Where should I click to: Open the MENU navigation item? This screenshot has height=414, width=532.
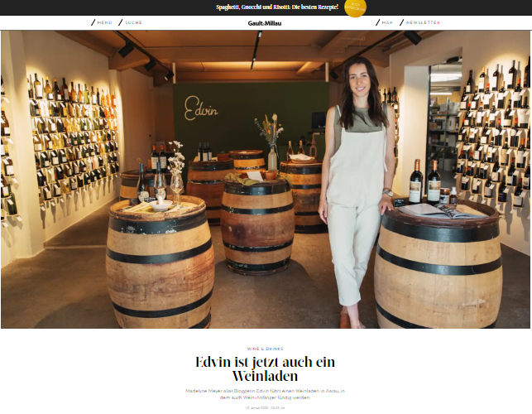[104, 22]
